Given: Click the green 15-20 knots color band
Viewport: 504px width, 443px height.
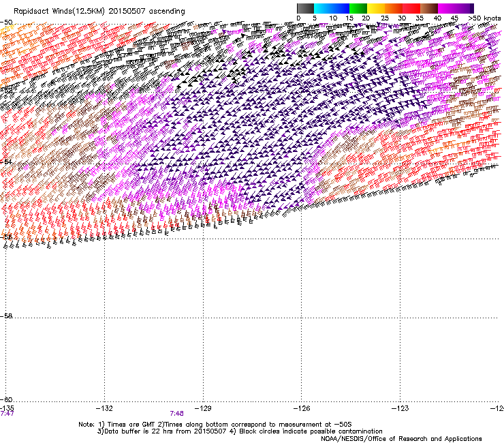Looking at the screenshot, I should 358,8.
